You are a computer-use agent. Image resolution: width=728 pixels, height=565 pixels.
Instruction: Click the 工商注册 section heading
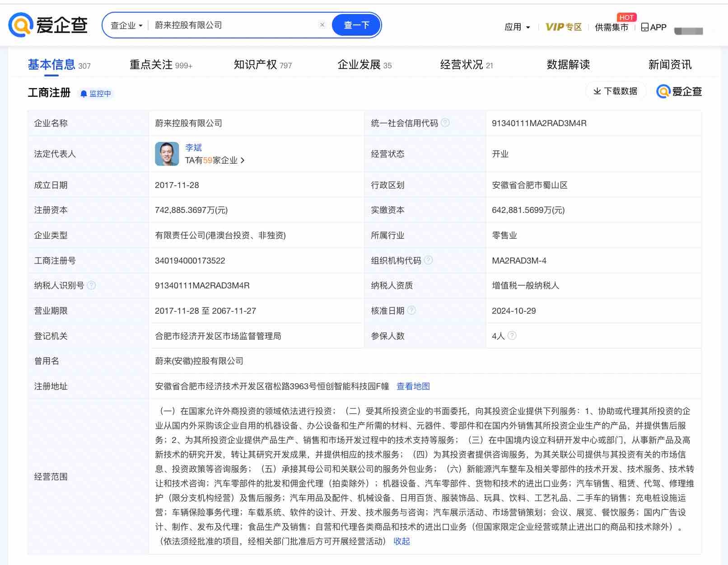pyautogui.click(x=49, y=93)
